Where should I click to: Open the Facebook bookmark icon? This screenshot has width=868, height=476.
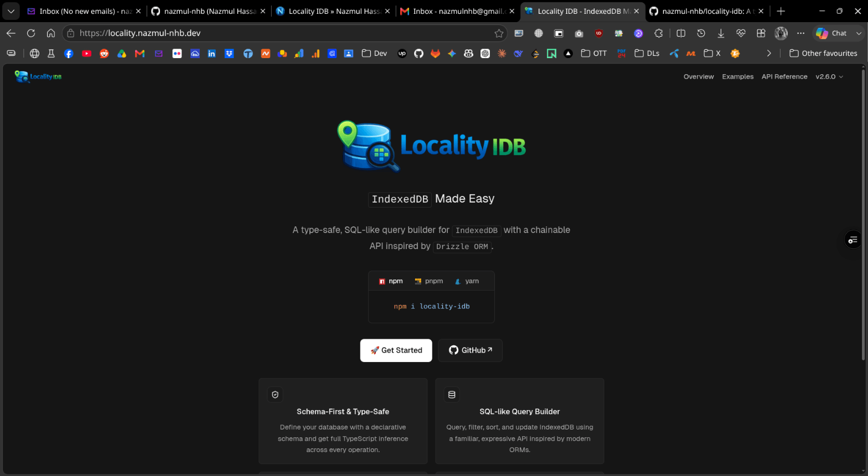click(x=69, y=54)
